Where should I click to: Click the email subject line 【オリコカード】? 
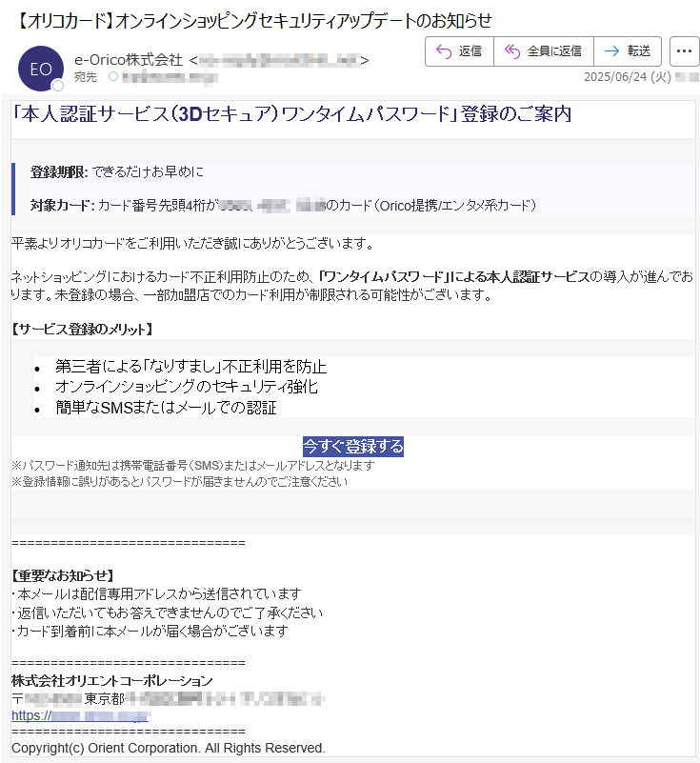point(253,20)
